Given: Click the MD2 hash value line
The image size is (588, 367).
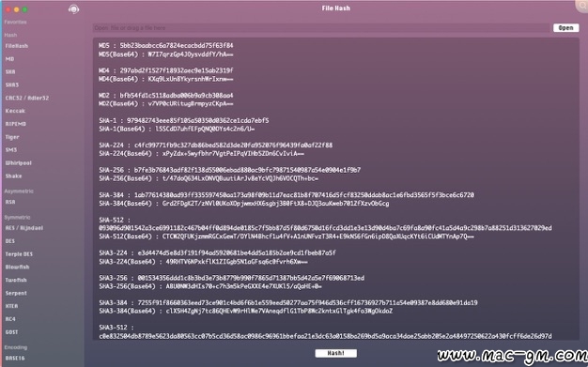Looking at the screenshot, I should coord(165,95).
